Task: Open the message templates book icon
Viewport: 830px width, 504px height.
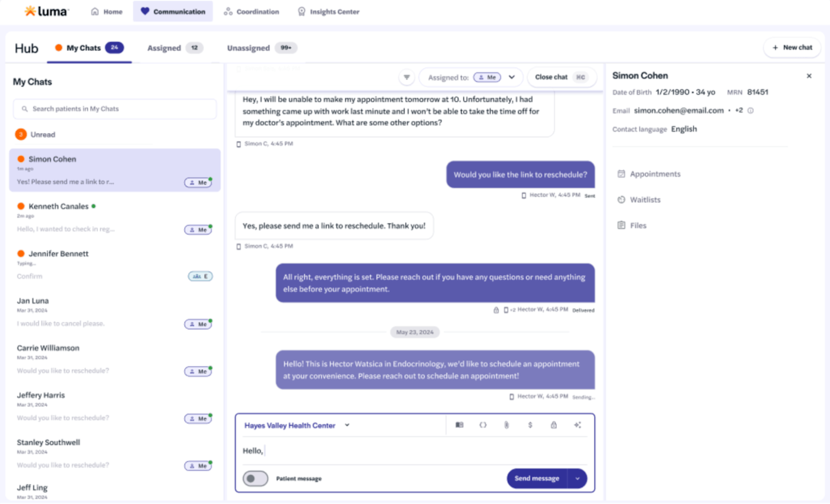Action: [459, 425]
